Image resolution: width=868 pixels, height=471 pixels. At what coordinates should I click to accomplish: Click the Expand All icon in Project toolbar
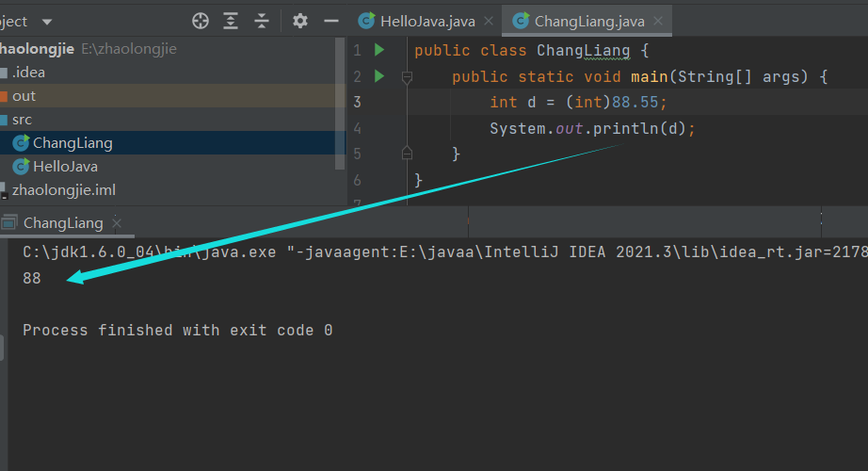231,21
